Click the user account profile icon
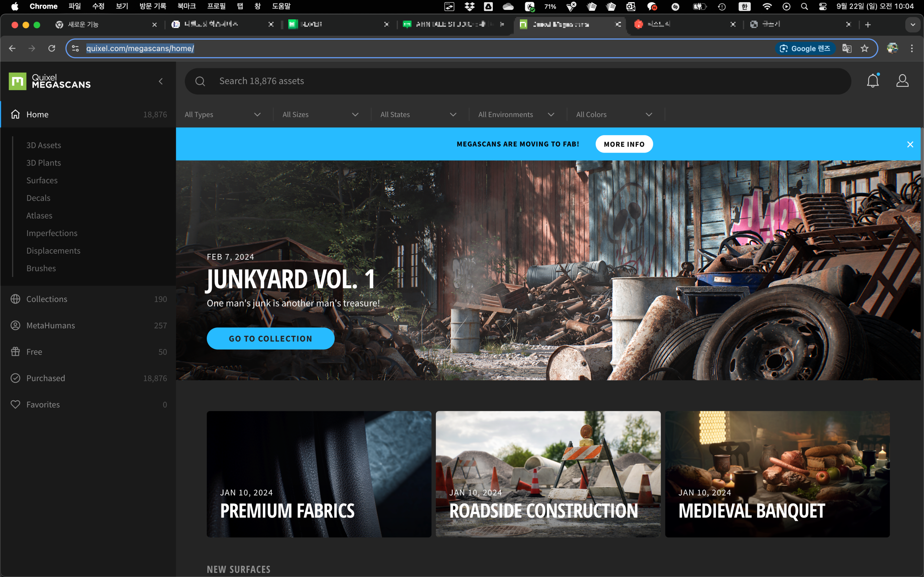 pyautogui.click(x=902, y=81)
